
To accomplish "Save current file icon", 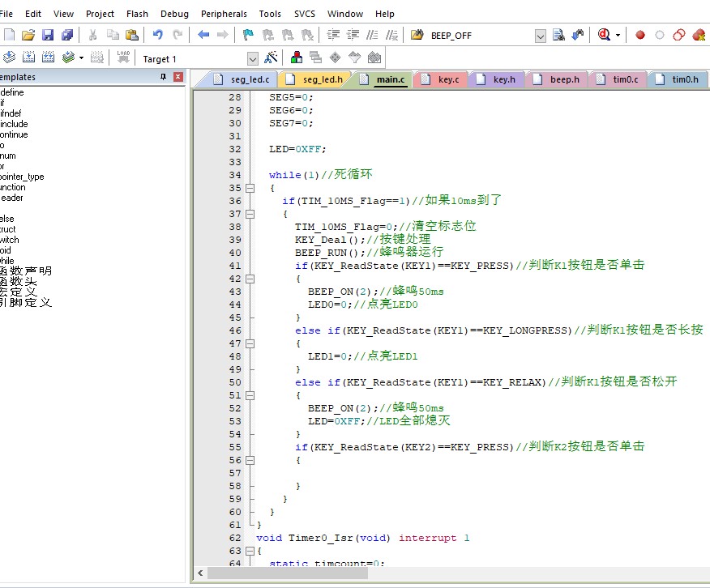I will [48, 35].
